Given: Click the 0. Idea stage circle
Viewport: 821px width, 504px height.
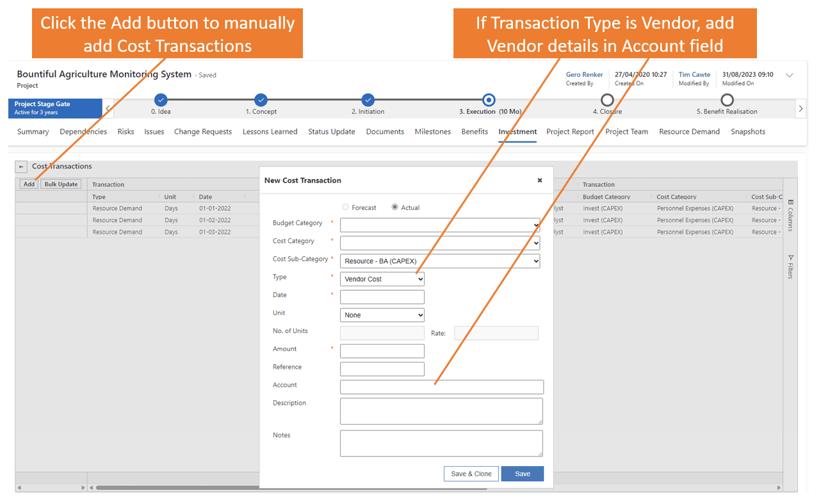Looking at the screenshot, I should (161, 100).
